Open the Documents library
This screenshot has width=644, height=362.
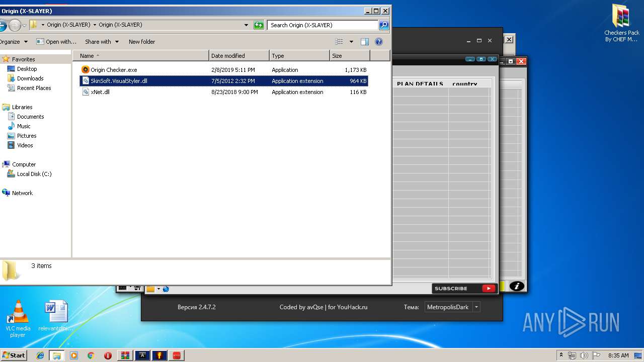[x=30, y=117]
